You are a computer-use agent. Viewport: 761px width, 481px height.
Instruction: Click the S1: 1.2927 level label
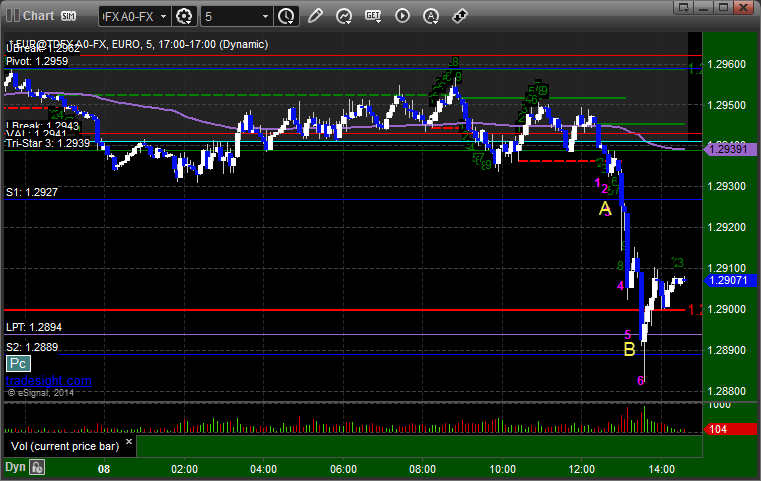[x=32, y=192]
